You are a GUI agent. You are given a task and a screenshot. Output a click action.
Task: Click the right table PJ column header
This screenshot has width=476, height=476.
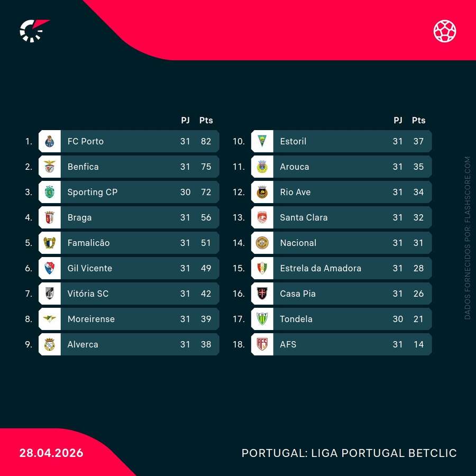[x=398, y=120]
